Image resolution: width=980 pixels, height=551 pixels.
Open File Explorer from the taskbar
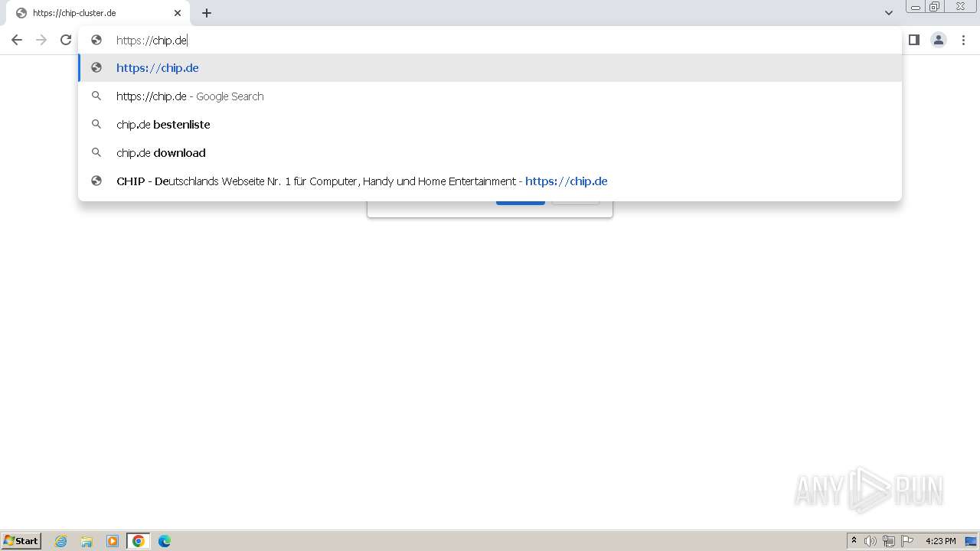[x=87, y=541]
